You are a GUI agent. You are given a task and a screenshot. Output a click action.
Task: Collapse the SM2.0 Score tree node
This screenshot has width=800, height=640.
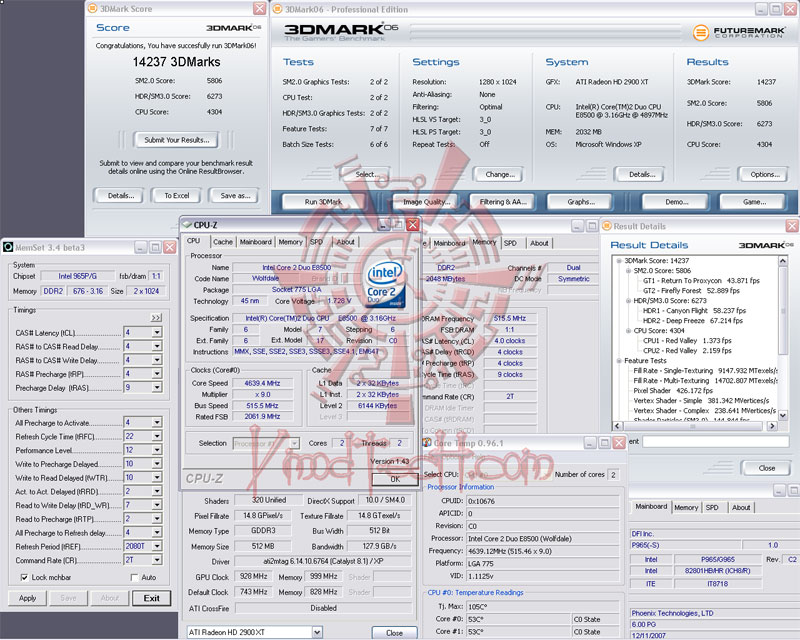pos(629,270)
